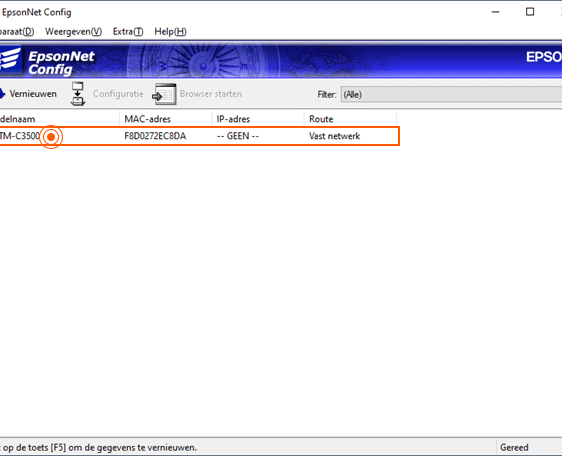
Task: Click the Configuratie label in toolbar
Action: click(x=118, y=94)
